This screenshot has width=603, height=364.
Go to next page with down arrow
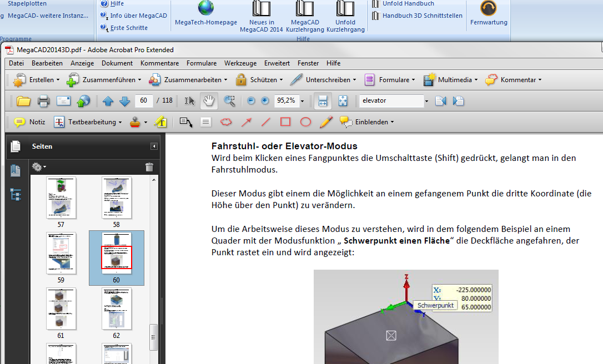tap(124, 101)
